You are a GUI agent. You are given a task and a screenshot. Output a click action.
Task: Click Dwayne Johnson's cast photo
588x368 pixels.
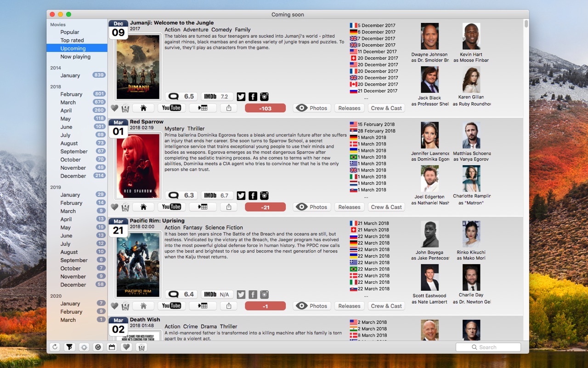tap(430, 36)
